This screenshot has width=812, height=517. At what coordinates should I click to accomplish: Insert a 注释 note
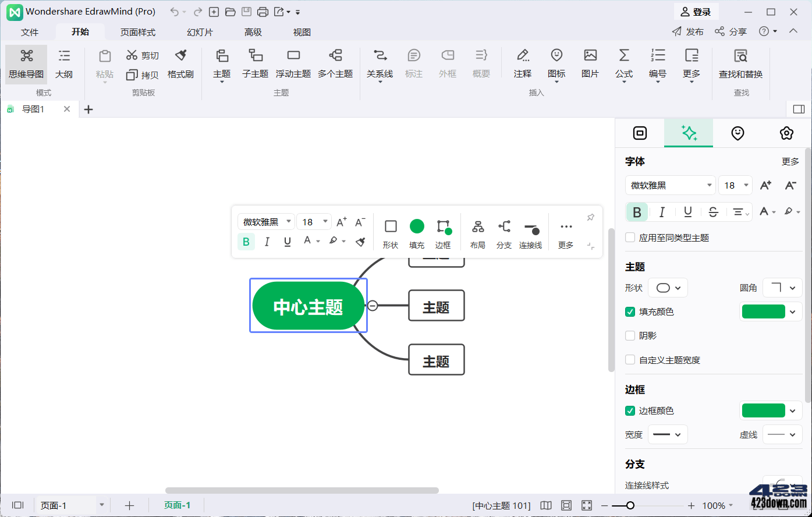[522, 64]
